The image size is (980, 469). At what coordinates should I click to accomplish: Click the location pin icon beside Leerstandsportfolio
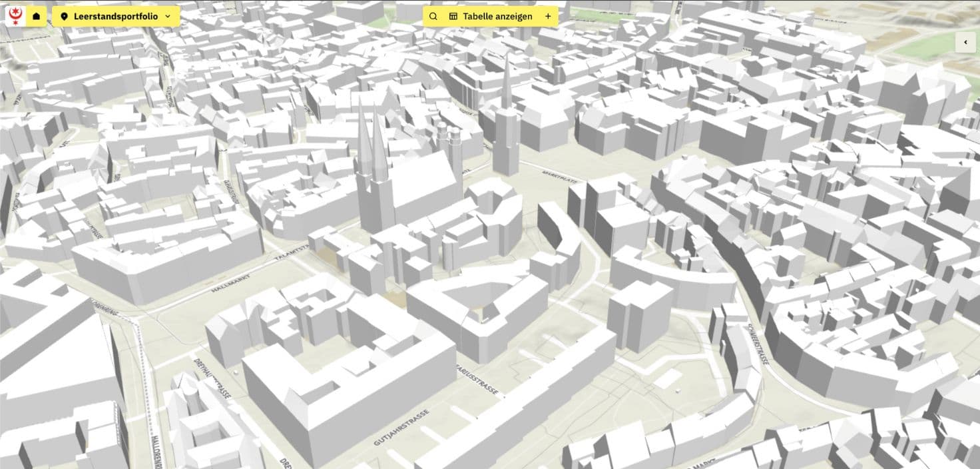pos(64,16)
